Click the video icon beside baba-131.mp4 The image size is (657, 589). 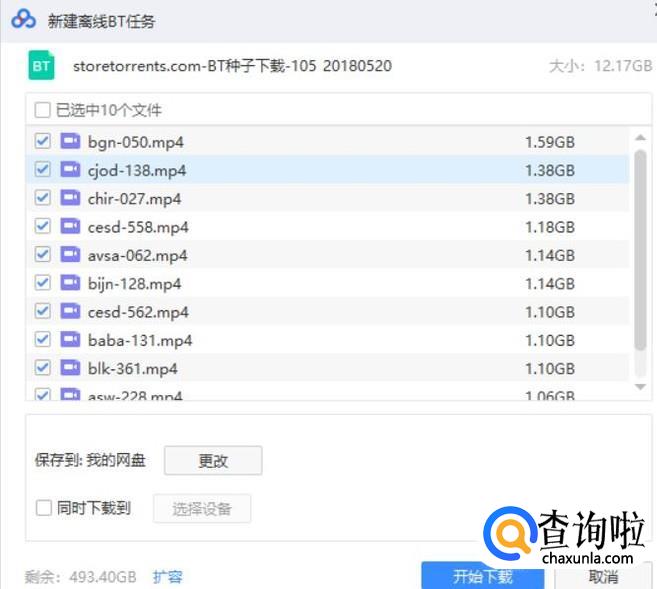click(70, 340)
